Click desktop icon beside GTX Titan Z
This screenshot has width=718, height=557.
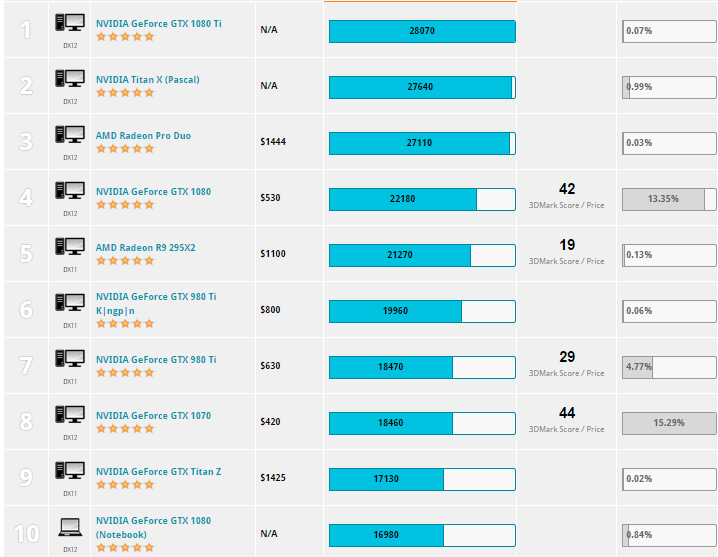(70, 470)
